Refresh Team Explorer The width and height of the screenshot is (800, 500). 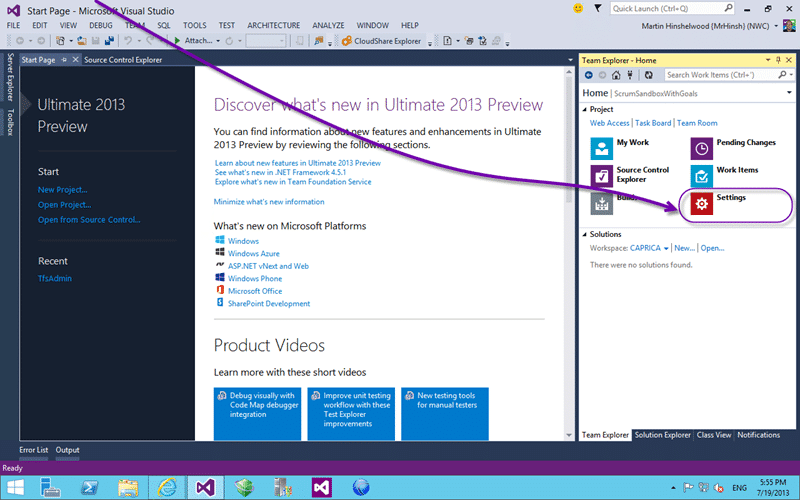coord(648,75)
